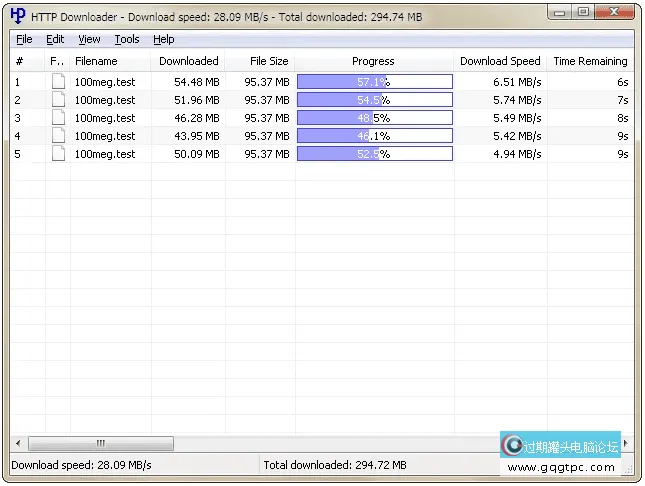The height and width of the screenshot is (486, 645).
Task: Click the status bar Download speed text
Action: pyautogui.click(x=81, y=465)
